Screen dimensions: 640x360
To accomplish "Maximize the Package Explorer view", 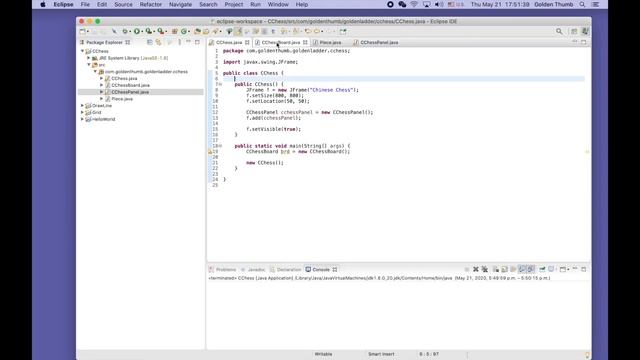I will click(197, 42).
